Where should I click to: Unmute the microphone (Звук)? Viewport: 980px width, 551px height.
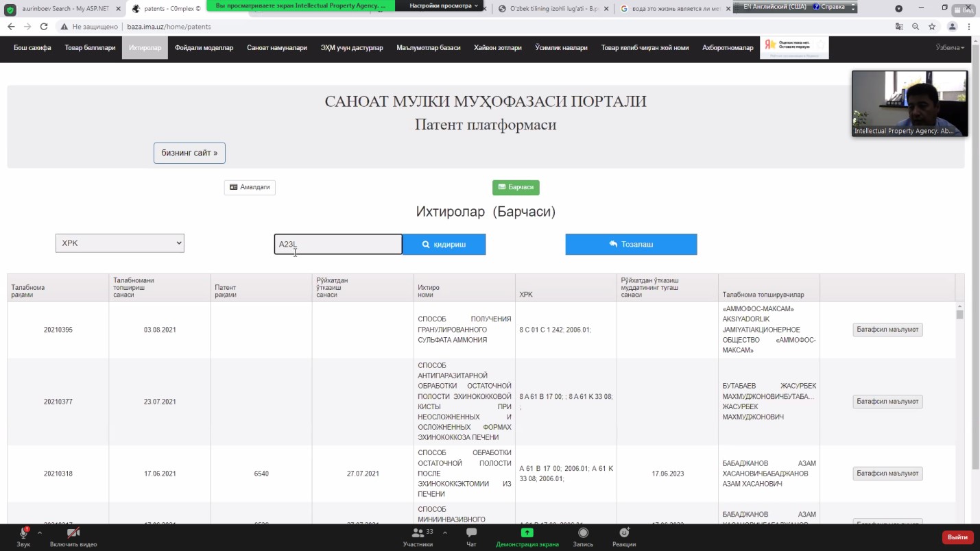23,533
